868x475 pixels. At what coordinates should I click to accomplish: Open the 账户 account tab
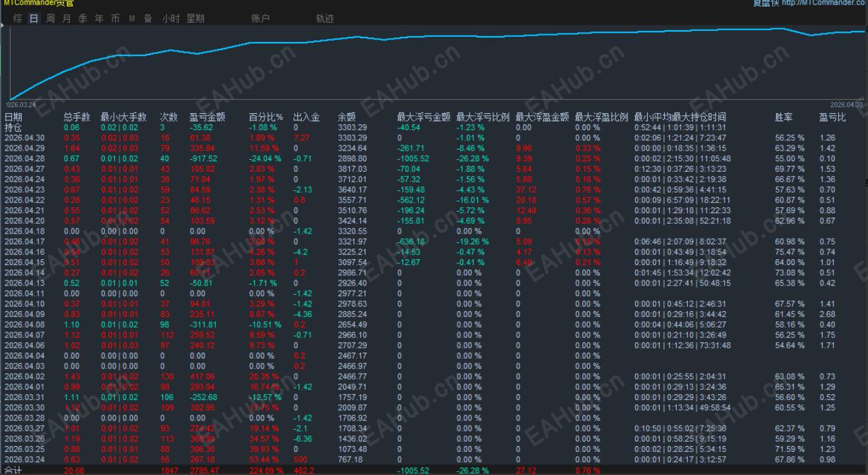260,18
